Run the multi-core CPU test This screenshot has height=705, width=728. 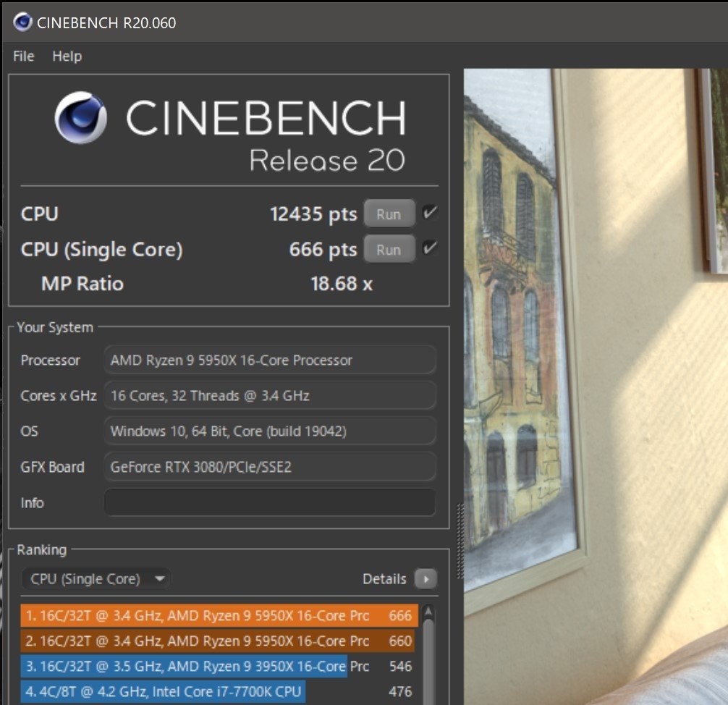point(389,214)
